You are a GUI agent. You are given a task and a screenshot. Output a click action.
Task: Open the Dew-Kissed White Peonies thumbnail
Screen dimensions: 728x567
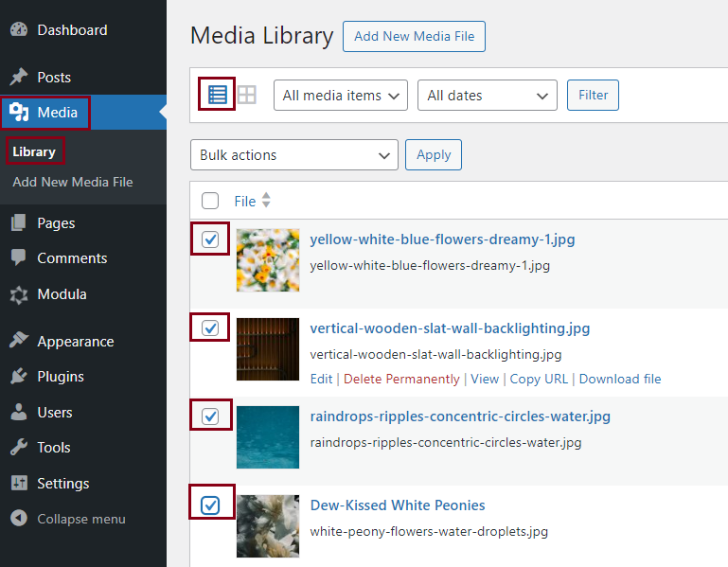(x=268, y=525)
